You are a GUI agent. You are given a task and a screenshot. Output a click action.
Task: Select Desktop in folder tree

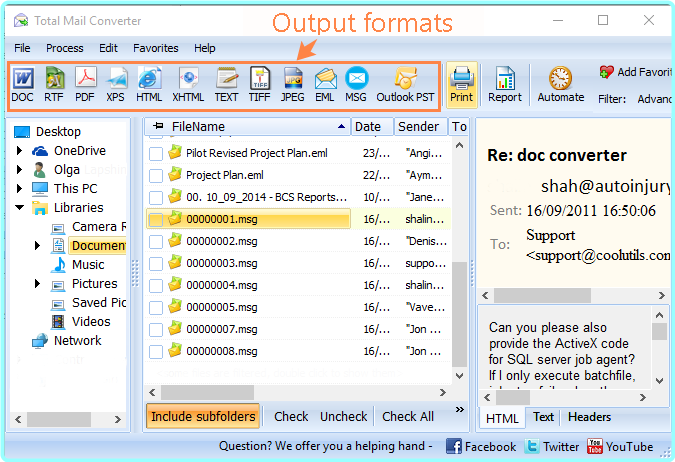[x=59, y=131]
